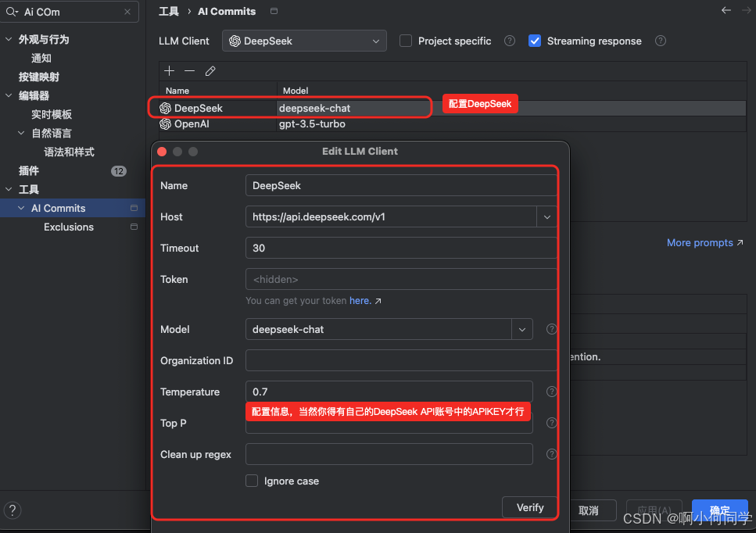Focus the Organization ID field
756x533 pixels.
pyautogui.click(x=401, y=360)
